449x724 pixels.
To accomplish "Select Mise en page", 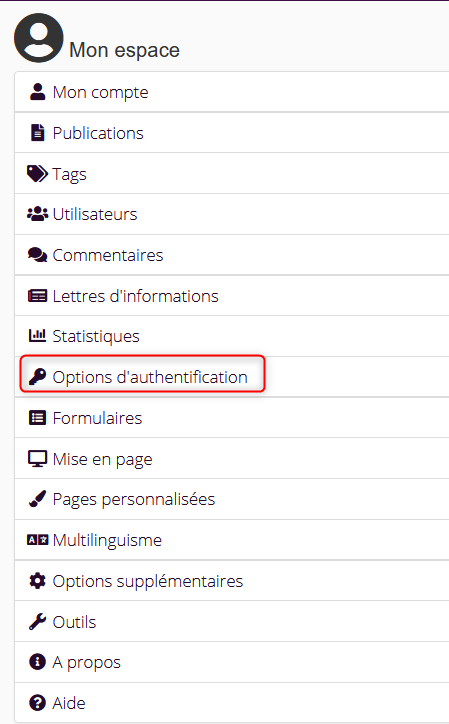I will coord(232,459).
